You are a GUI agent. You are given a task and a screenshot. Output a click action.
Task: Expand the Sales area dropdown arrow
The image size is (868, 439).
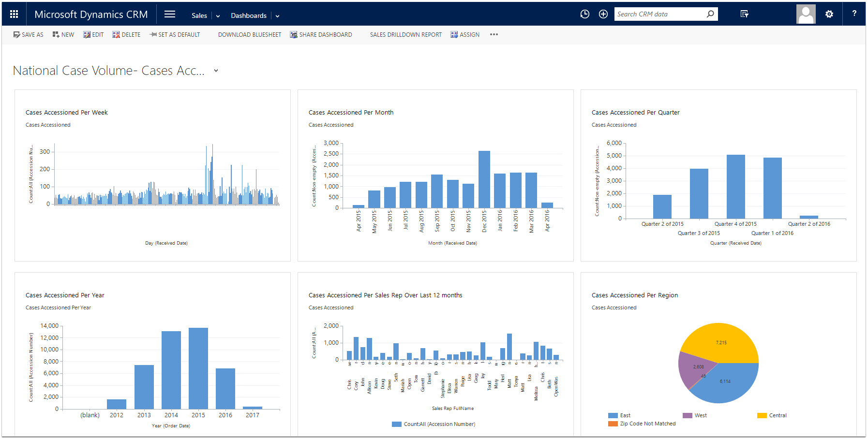coord(218,16)
